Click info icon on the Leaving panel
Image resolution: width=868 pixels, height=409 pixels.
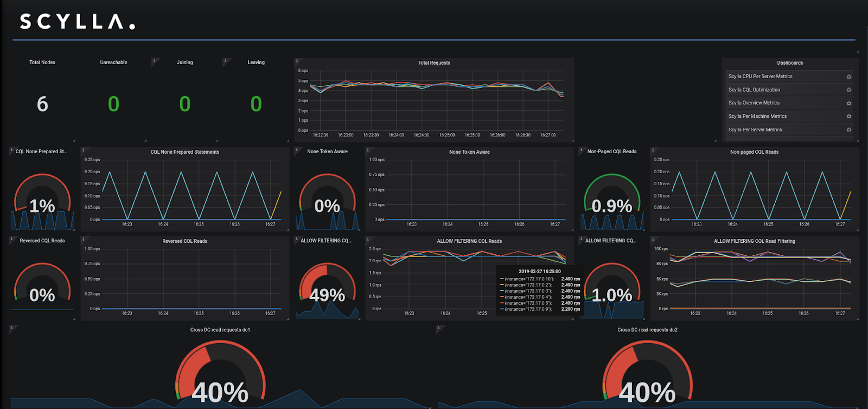coord(225,61)
